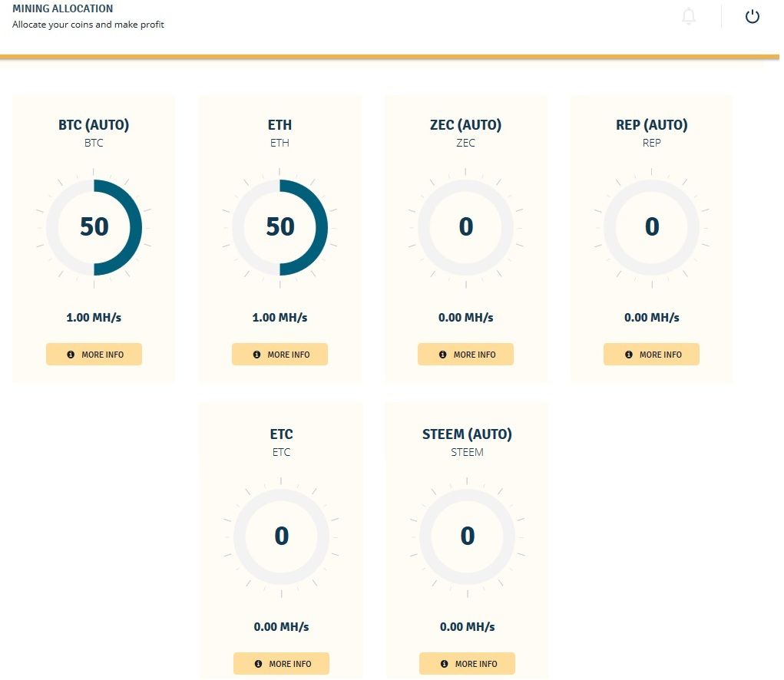Click the REP card's 0.00 MH/s value
The image size is (784, 680).
point(651,317)
